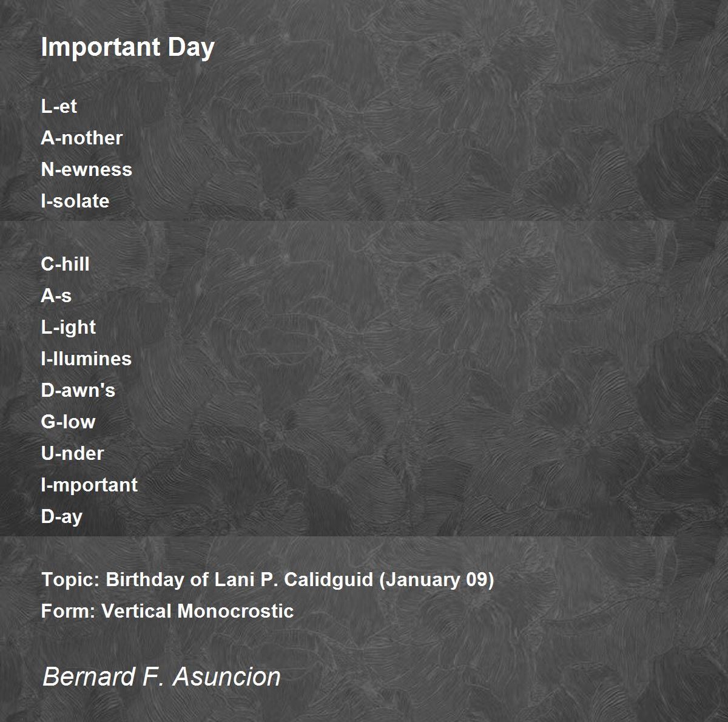Click the 'I-llumines' line
Image resolution: width=728 pixels, height=722 pixels.
coord(87,359)
